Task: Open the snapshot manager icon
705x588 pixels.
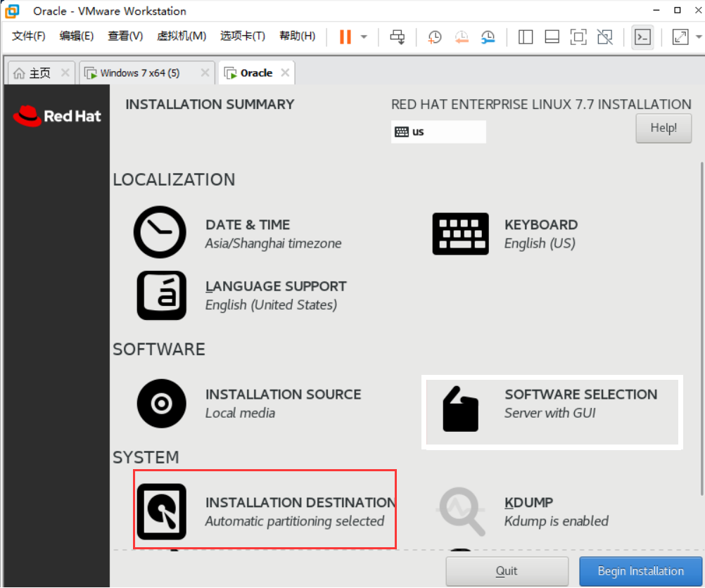Action: pos(488,37)
